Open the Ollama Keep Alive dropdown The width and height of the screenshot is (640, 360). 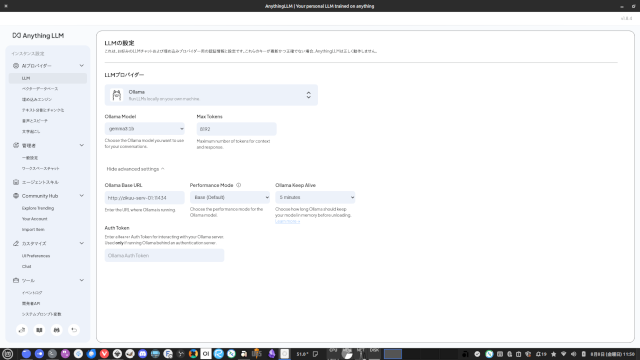(x=315, y=198)
